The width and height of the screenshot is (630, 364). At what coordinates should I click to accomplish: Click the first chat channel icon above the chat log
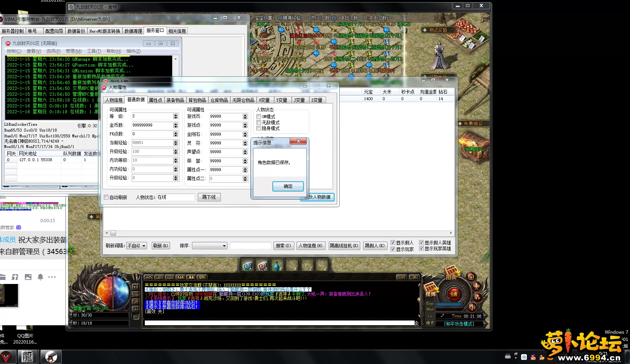pos(148,277)
